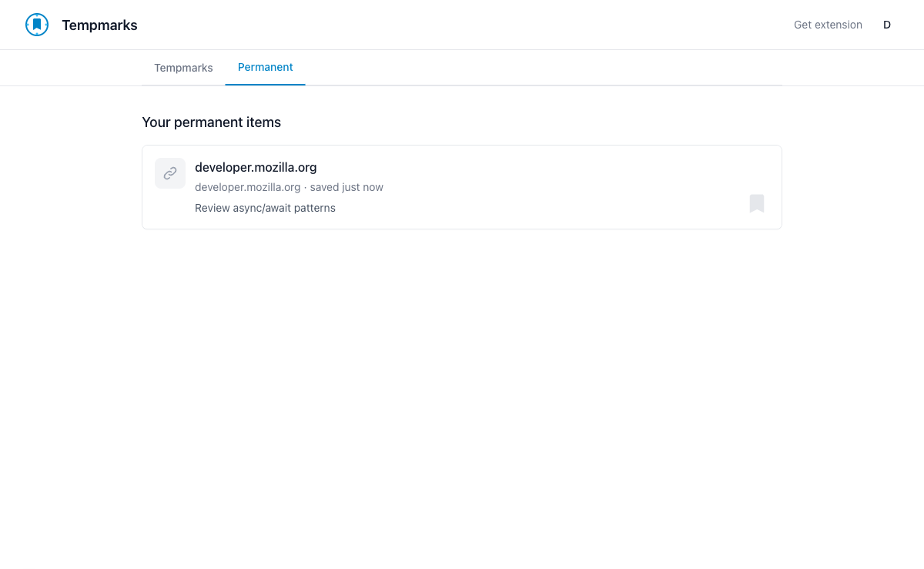Switch to the Tempmarks tab
The image size is (924, 569).
click(x=183, y=68)
